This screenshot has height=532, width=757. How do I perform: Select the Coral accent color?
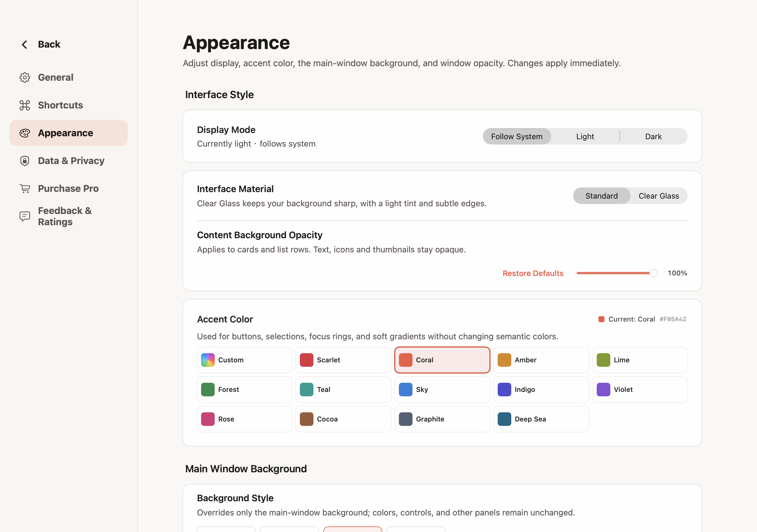click(442, 360)
